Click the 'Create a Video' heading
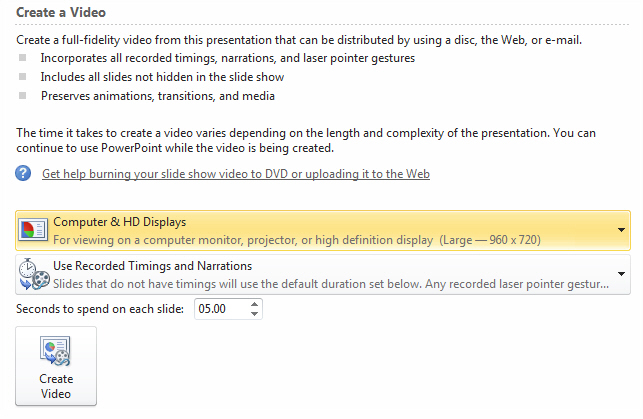This screenshot has height=419, width=643. [x=61, y=12]
